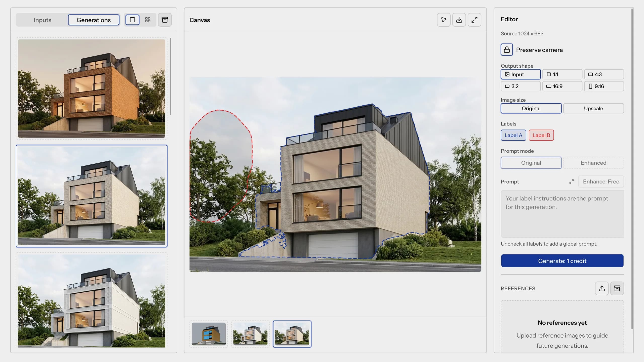Open the Inputs tab
The height and width of the screenshot is (362, 644).
pyautogui.click(x=43, y=20)
